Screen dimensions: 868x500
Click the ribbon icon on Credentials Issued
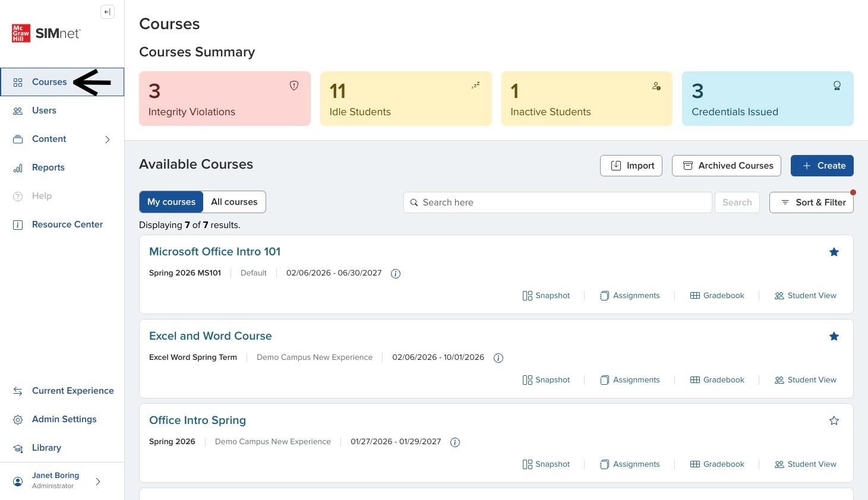coord(837,86)
